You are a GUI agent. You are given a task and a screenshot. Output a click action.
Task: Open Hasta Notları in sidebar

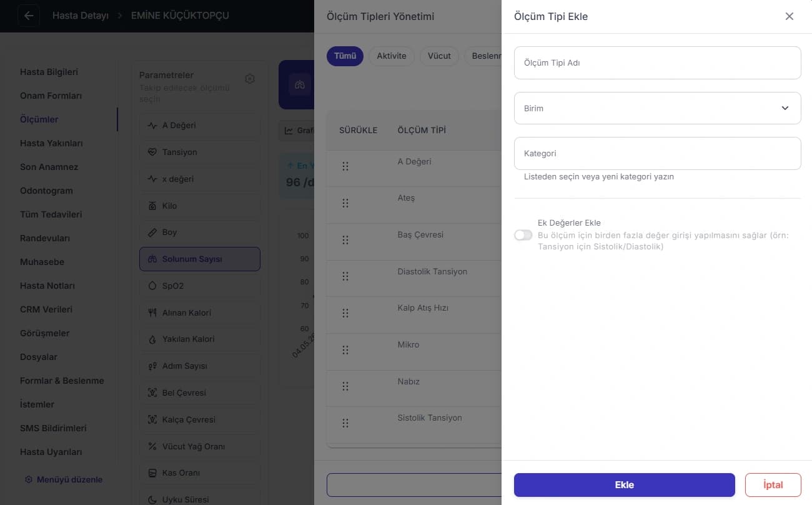tap(47, 286)
